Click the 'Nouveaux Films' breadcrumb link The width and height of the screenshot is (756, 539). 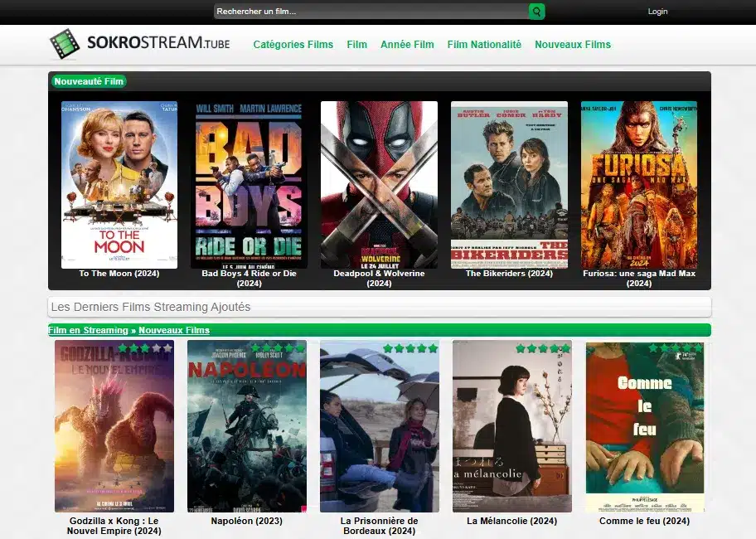174,330
